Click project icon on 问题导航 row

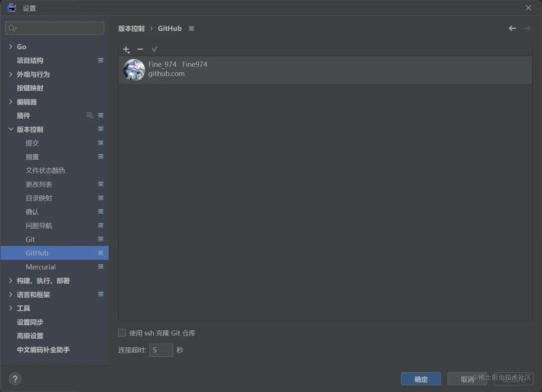101,225
